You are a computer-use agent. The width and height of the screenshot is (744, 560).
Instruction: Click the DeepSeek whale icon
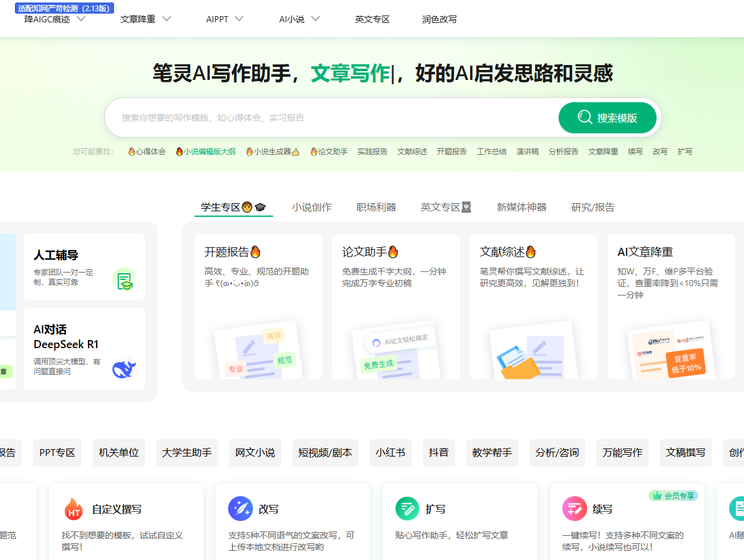(x=124, y=369)
